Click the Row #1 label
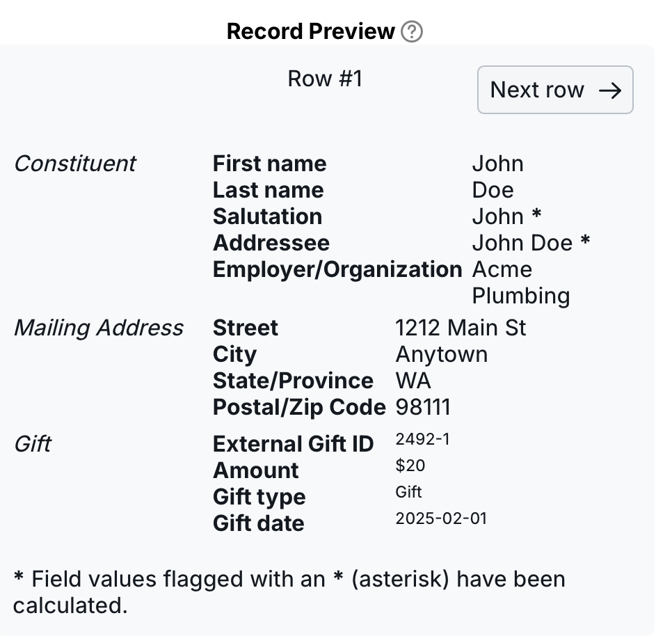 tap(325, 79)
